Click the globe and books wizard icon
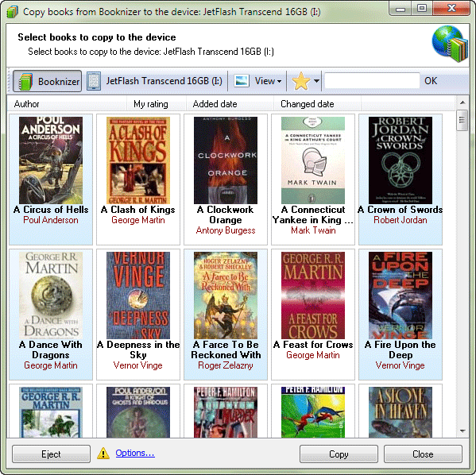The width and height of the screenshot is (476, 475). point(450,44)
